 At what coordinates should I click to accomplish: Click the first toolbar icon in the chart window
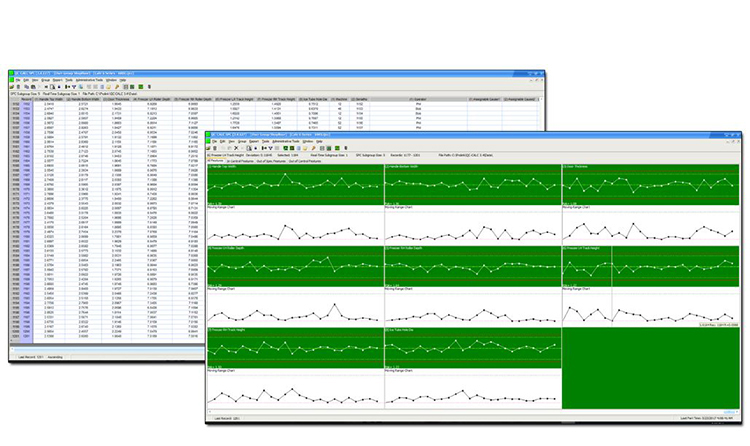tap(210, 148)
